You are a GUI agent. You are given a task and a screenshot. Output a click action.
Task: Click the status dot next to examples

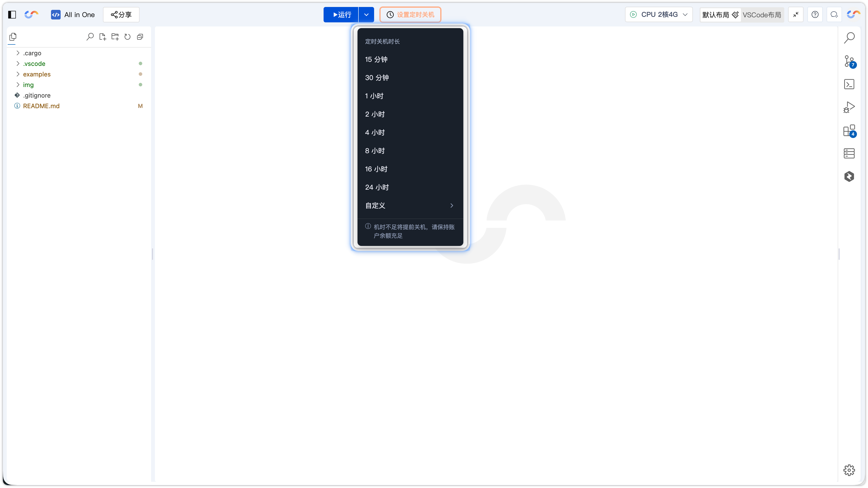pos(140,74)
